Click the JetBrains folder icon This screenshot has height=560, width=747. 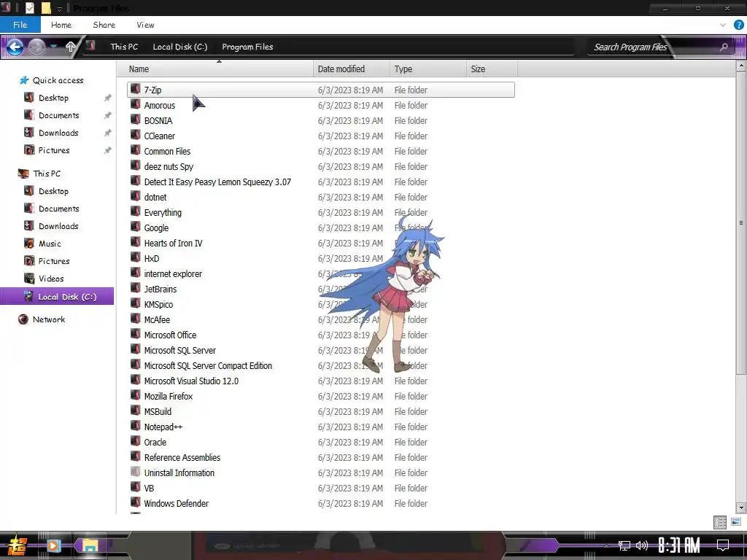(x=135, y=288)
